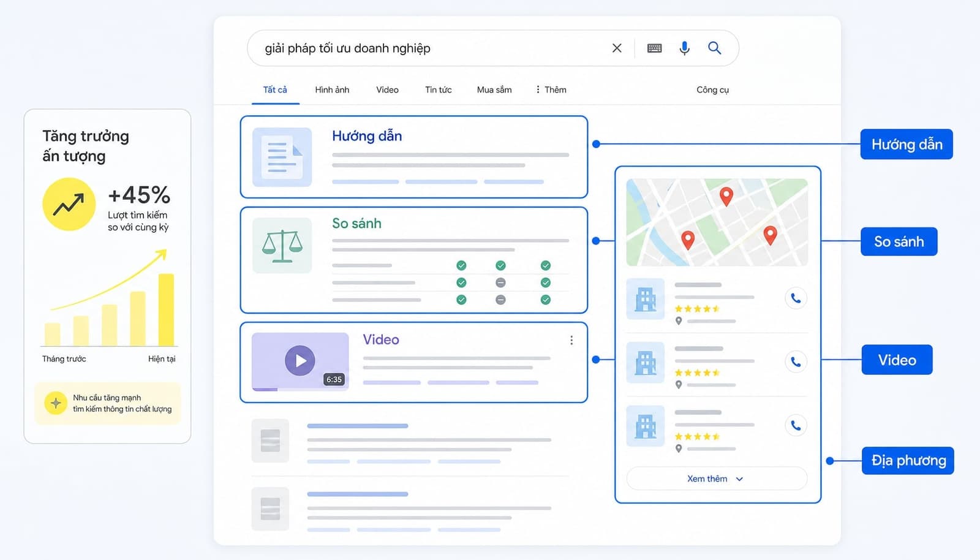The width and height of the screenshot is (980, 560).
Task: Click the blue "Hướng dẫn" label
Action: click(907, 145)
